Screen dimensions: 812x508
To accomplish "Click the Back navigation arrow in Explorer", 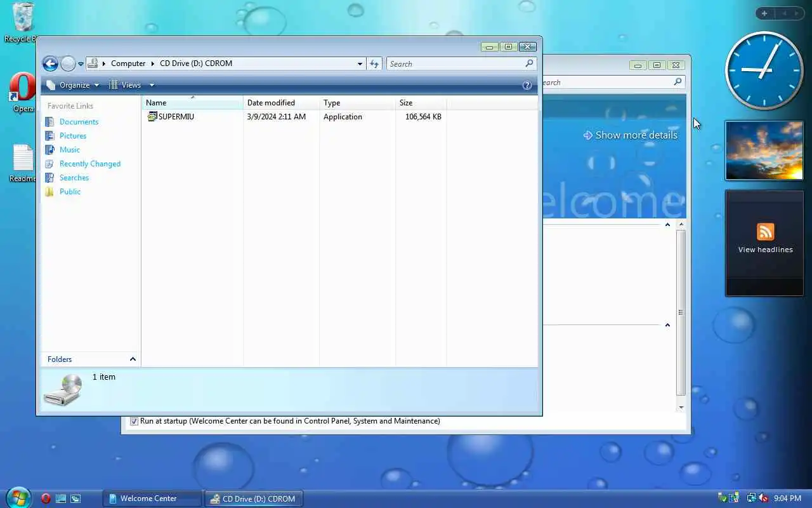I will [x=50, y=63].
